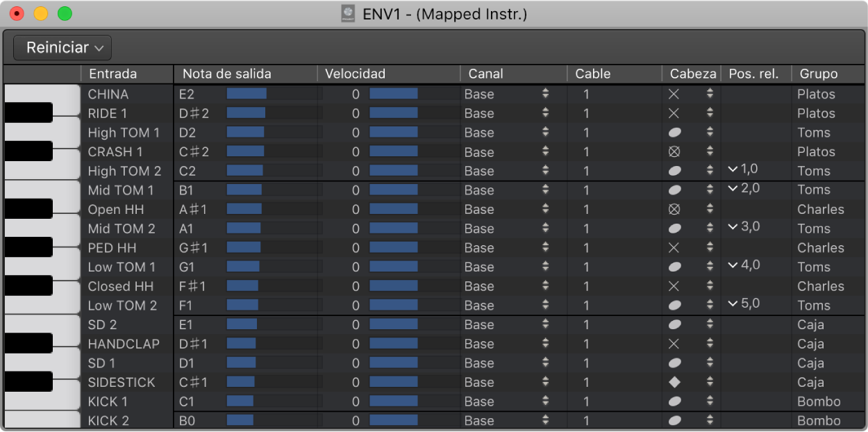868x432 pixels.
Task: Click the project document icon in title bar
Action: click(348, 13)
